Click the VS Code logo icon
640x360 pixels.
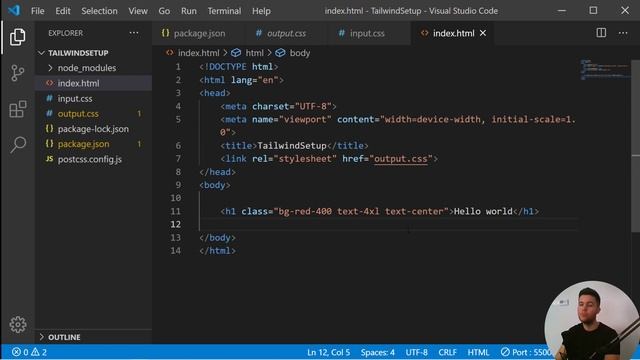(x=14, y=10)
